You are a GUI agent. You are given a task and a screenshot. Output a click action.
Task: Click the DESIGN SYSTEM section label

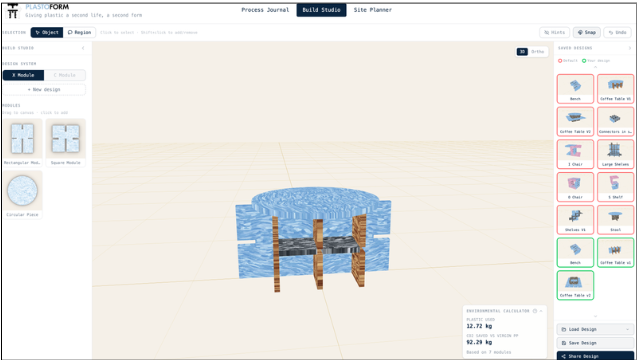point(19,64)
